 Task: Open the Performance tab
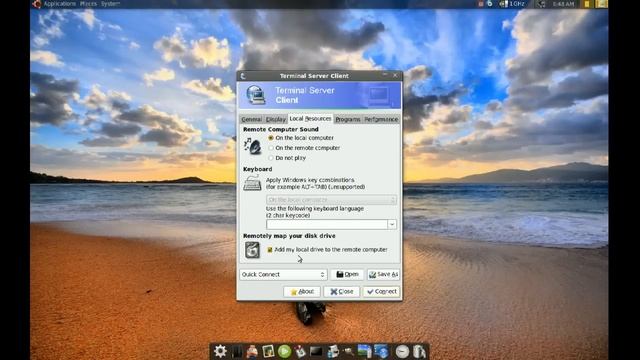(381, 119)
